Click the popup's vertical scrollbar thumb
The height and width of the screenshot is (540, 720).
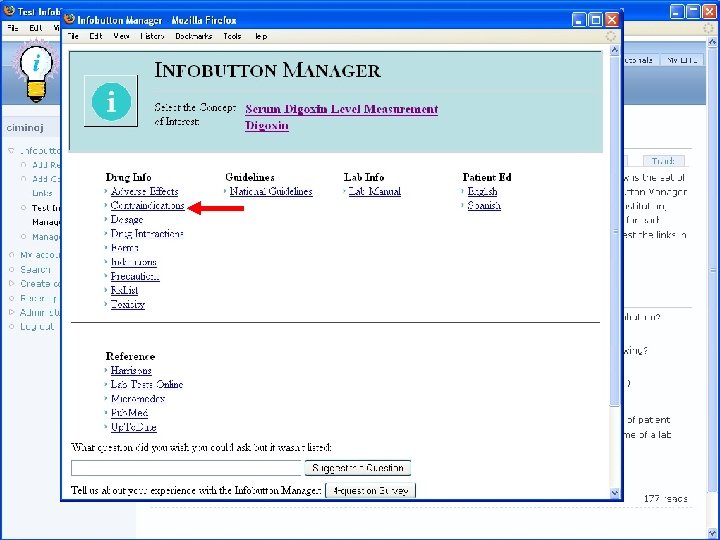click(x=615, y=231)
